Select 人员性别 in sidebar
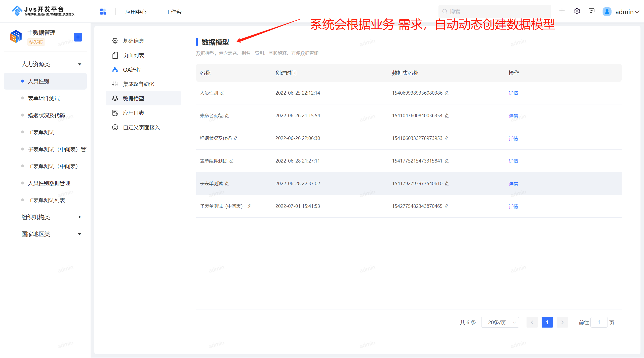The width and height of the screenshot is (644, 358). click(45, 81)
